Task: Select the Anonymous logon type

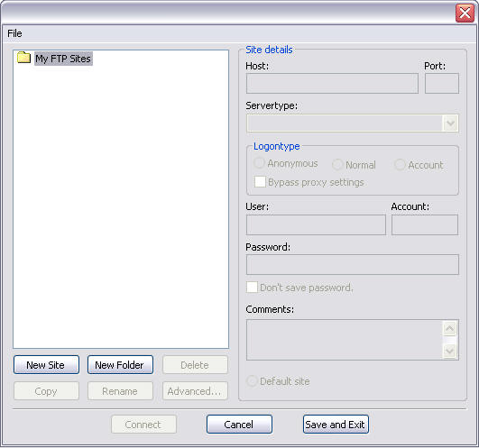Action: click(x=259, y=163)
